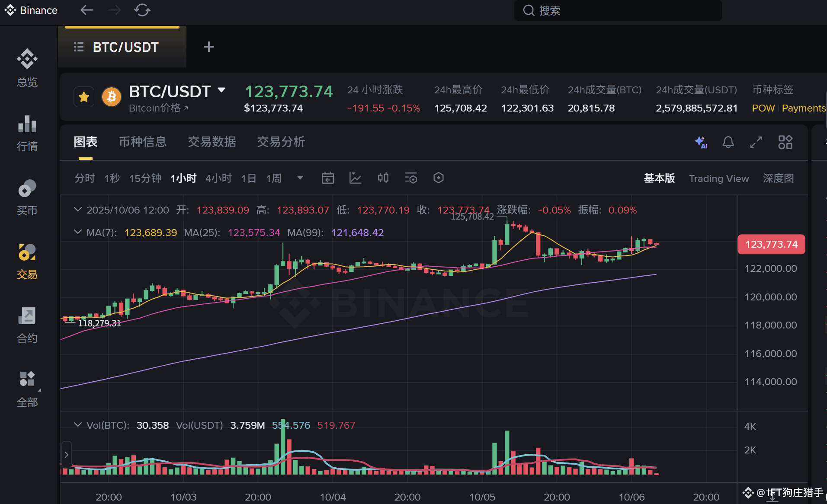
Task: Click the MA(99) value 121,648.42
Action: pyautogui.click(x=357, y=233)
